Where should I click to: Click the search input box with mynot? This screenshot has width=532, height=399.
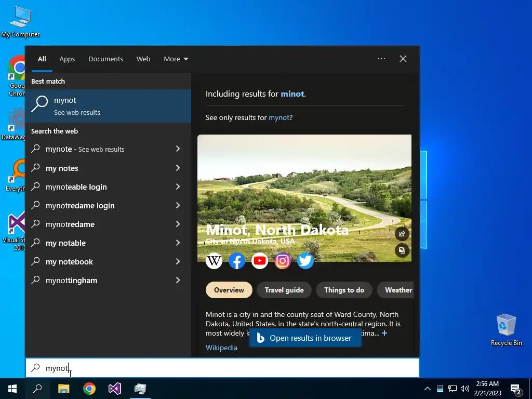pos(222,368)
